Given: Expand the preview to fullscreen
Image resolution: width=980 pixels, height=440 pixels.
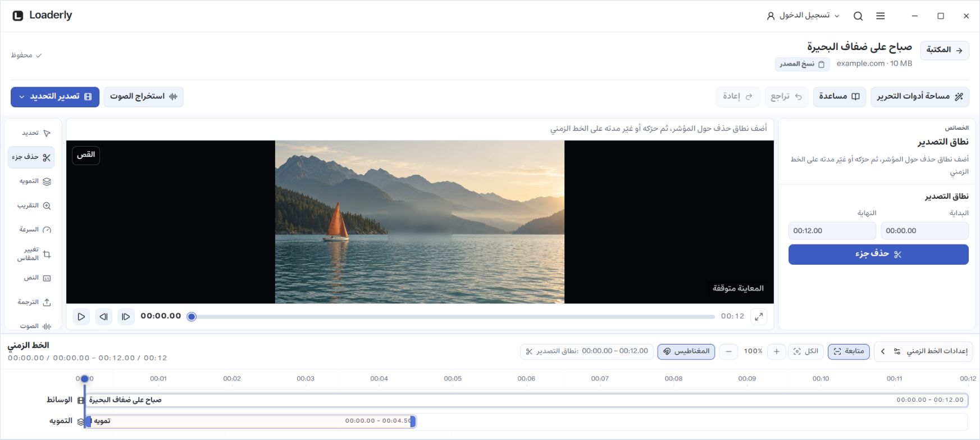Looking at the screenshot, I should click(759, 316).
